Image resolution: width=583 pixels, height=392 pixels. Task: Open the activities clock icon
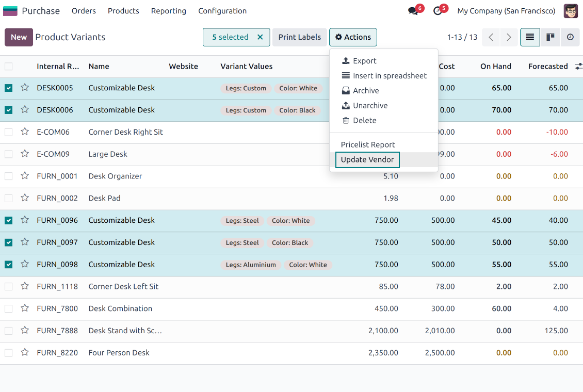[x=438, y=11]
